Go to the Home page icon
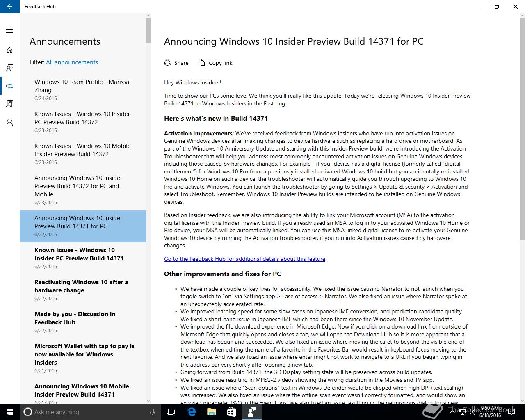 [x=9, y=50]
